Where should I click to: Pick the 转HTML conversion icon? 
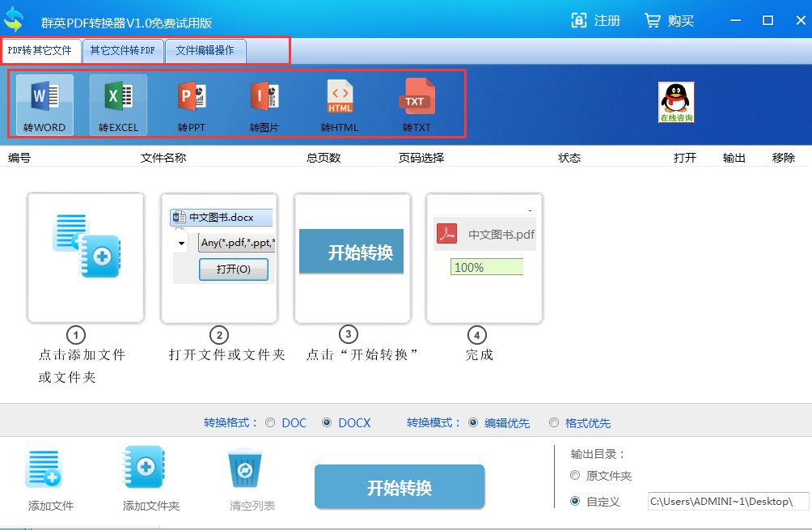pyautogui.click(x=340, y=105)
